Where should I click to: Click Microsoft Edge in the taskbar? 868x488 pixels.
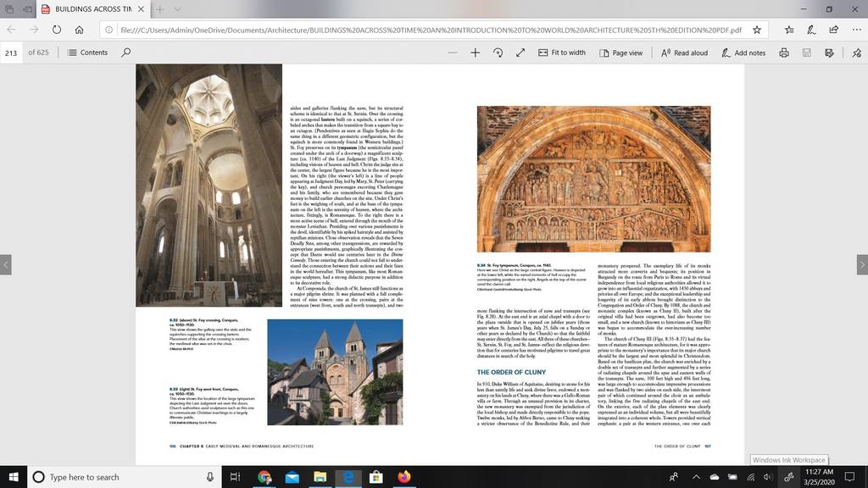[x=348, y=477]
